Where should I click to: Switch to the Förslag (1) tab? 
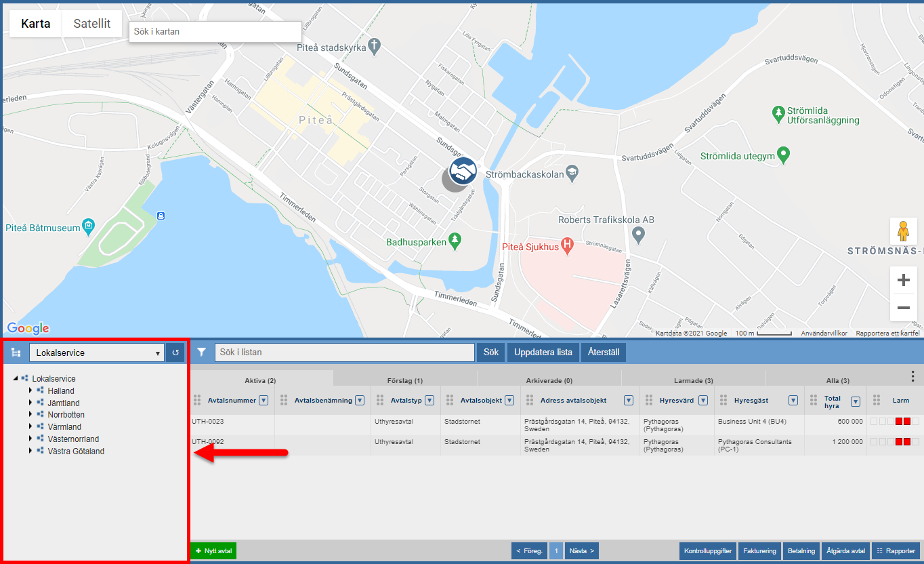click(x=404, y=381)
